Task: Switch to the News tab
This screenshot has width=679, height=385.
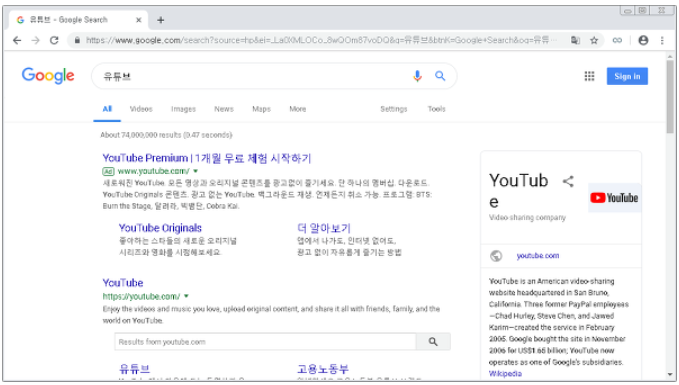Action: pos(224,109)
